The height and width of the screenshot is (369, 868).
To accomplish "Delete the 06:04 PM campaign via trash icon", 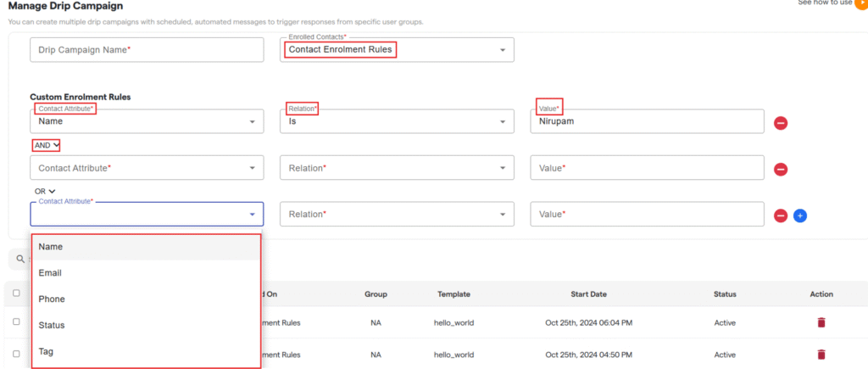I will (x=821, y=322).
